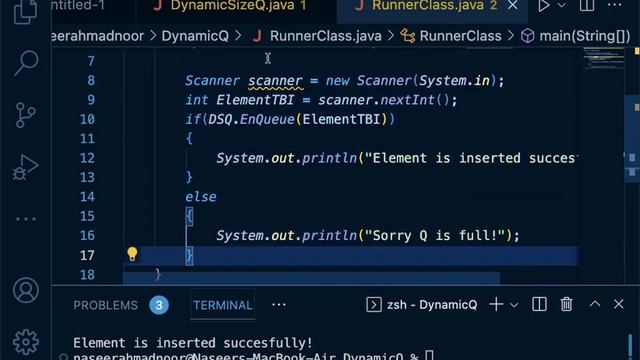Open the Search view in activity bar
Image resolution: width=640 pixels, height=360 pixels.
pyautogui.click(x=26, y=63)
